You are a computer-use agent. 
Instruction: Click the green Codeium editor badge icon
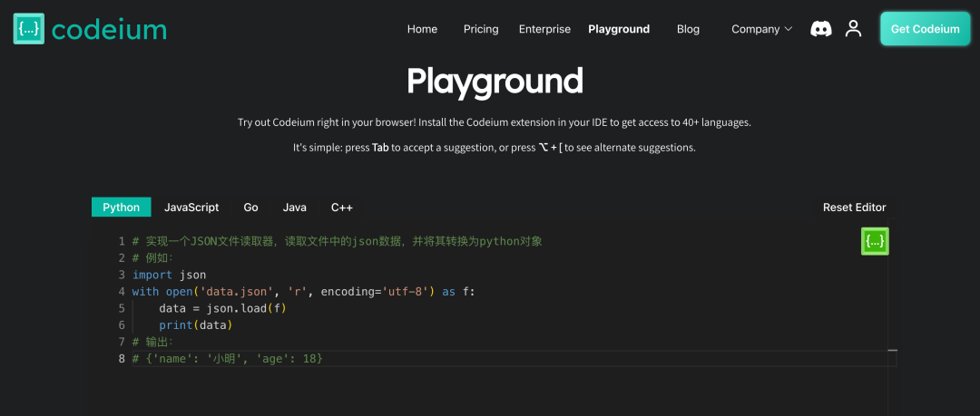click(875, 241)
